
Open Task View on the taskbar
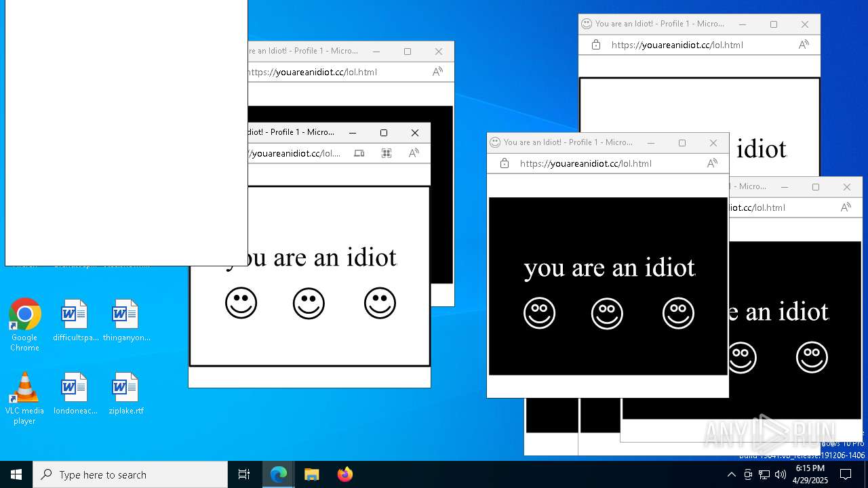click(x=244, y=474)
